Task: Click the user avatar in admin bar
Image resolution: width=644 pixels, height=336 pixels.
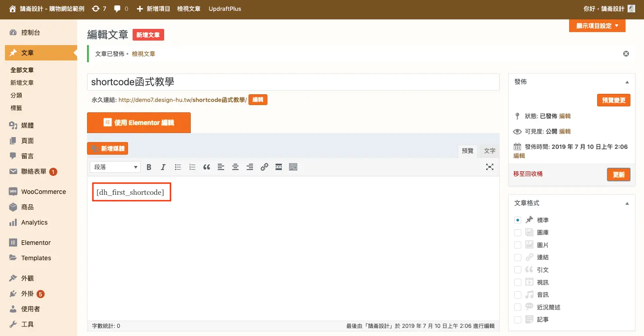Action: coord(631,9)
